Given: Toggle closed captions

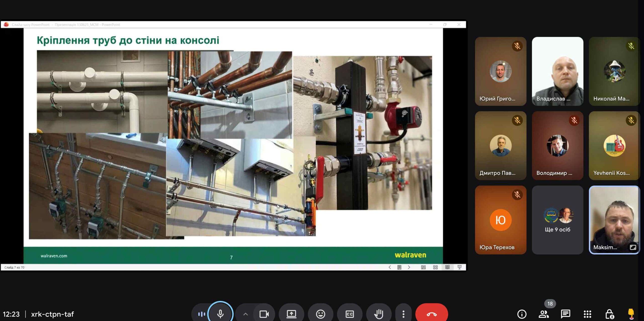Looking at the screenshot, I should 349,314.
